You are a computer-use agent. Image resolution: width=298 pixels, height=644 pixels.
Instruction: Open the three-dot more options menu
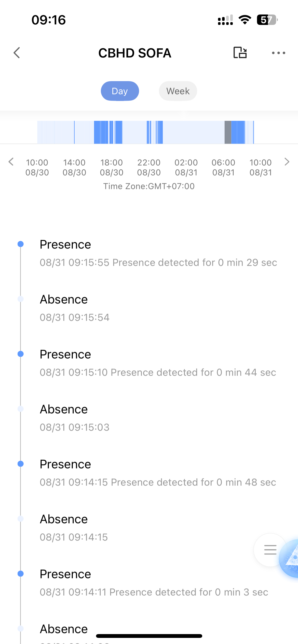point(278,53)
